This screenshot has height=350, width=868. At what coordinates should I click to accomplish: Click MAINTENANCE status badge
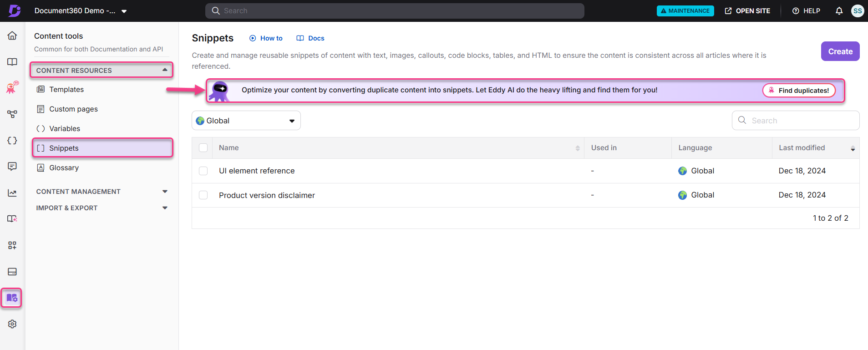(685, 11)
